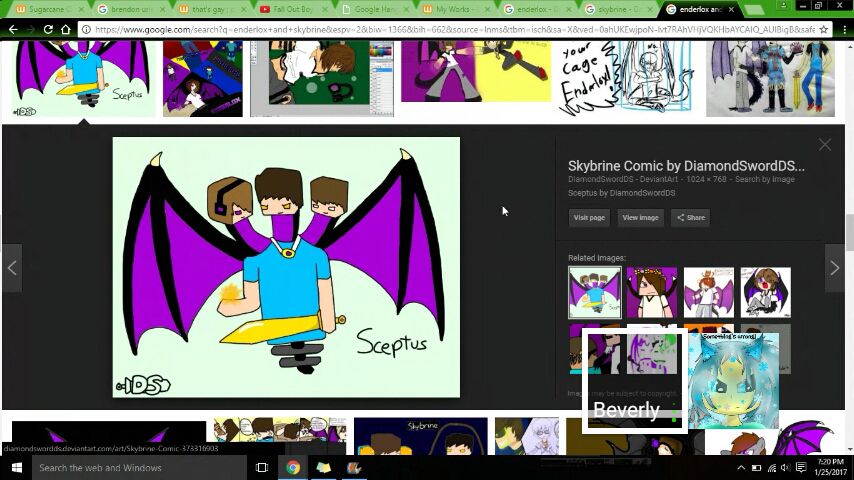Select the third related image with wings
Screen dimensions: 854x480
pos(709,292)
